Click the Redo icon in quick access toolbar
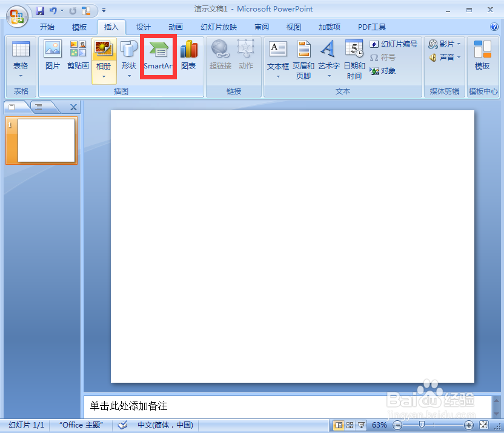The width and height of the screenshot is (504, 433). (x=73, y=11)
